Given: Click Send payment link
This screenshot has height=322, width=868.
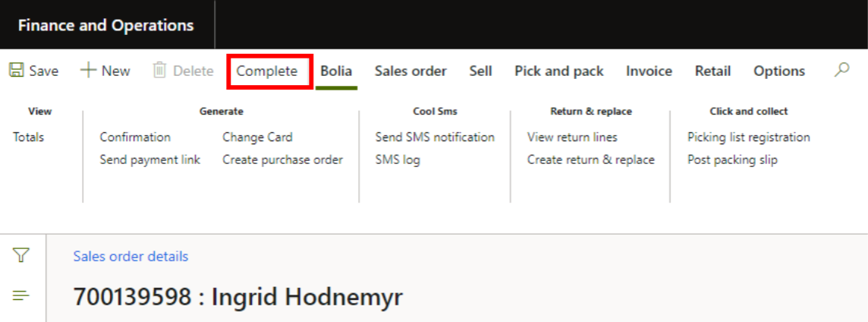Looking at the screenshot, I should [150, 160].
